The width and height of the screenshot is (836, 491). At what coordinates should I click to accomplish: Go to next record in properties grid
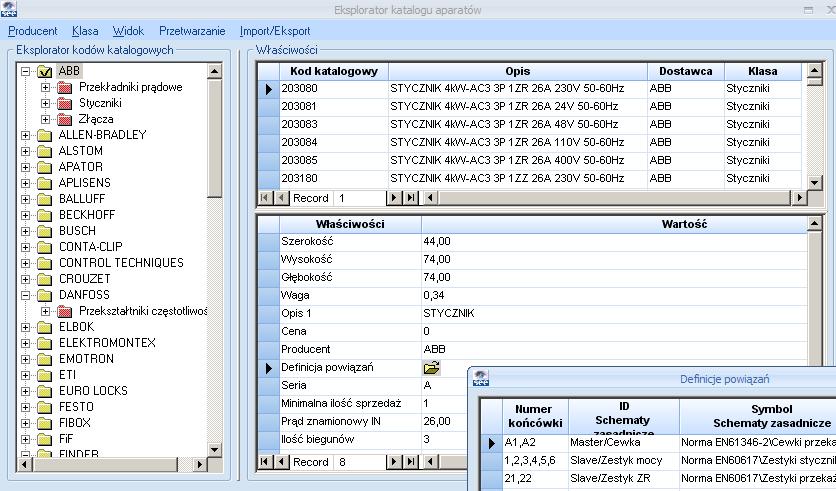pos(393,462)
